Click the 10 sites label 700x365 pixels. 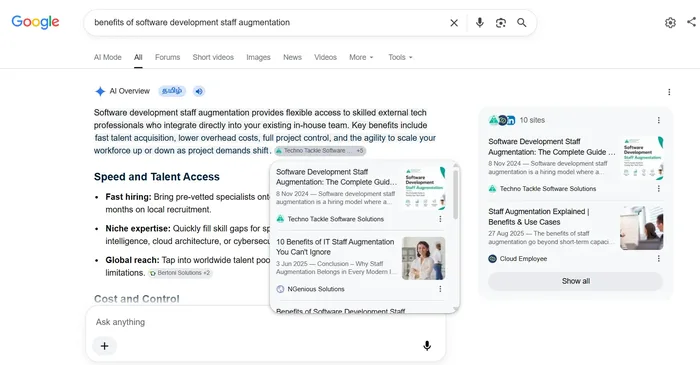click(x=532, y=120)
